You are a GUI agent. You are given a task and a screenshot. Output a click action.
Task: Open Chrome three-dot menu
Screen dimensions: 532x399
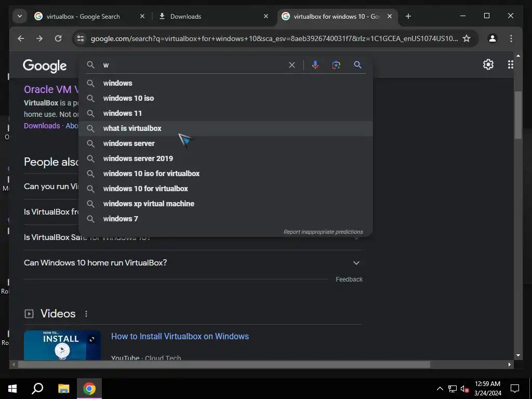point(511,38)
